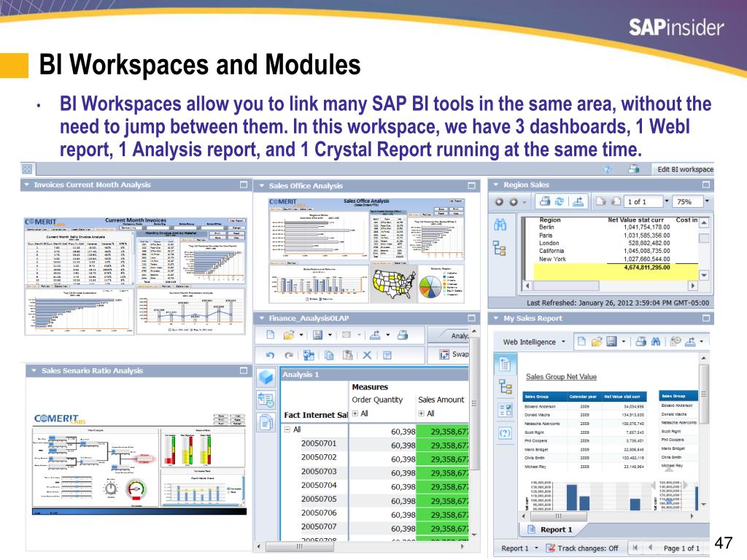Click the Swap axes button
The width and height of the screenshot is (747, 560).
(x=453, y=354)
